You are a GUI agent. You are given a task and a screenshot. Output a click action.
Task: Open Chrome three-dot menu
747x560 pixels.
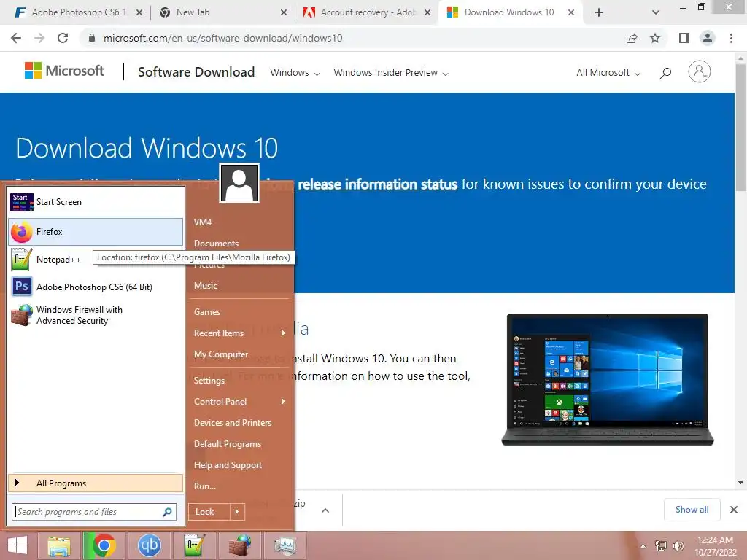pyautogui.click(x=731, y=38)
